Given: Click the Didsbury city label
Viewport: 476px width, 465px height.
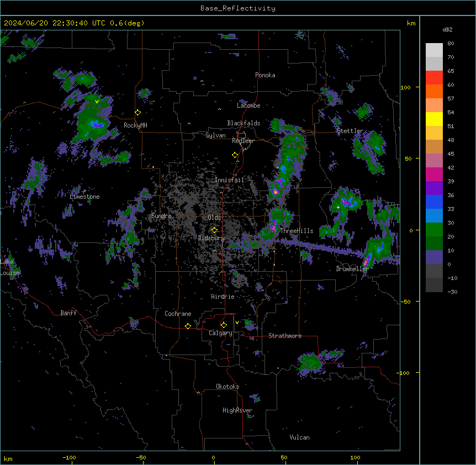Looking at the screenshot, I should pos(211,238).
